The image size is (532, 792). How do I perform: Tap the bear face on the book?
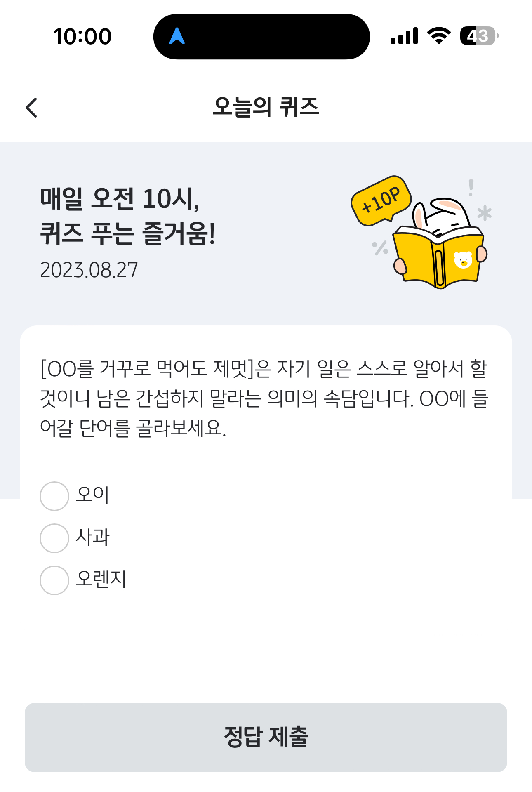pyautogui.click(x=463, y=260)
